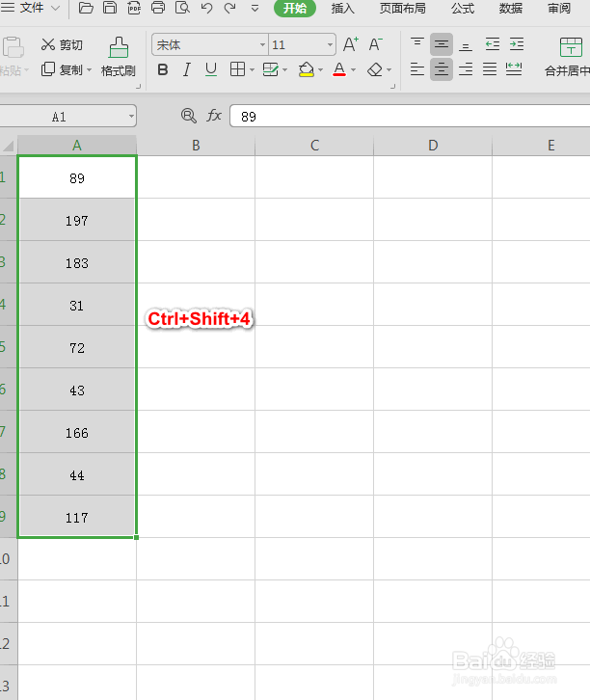Image resolution: width=590 pixels, height=700 pixels.
Task: Apply red font color
Action: pos(339,69)
